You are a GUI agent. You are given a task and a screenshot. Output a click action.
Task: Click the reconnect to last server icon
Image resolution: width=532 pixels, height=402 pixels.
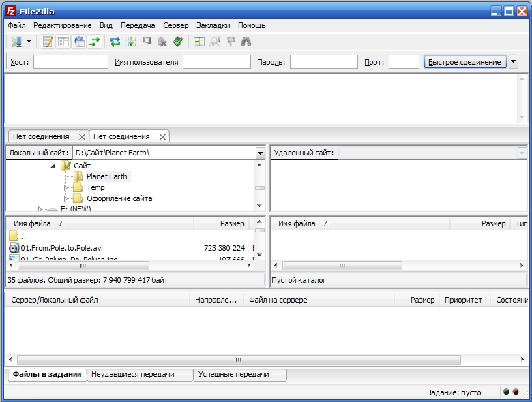click(177, 42)
